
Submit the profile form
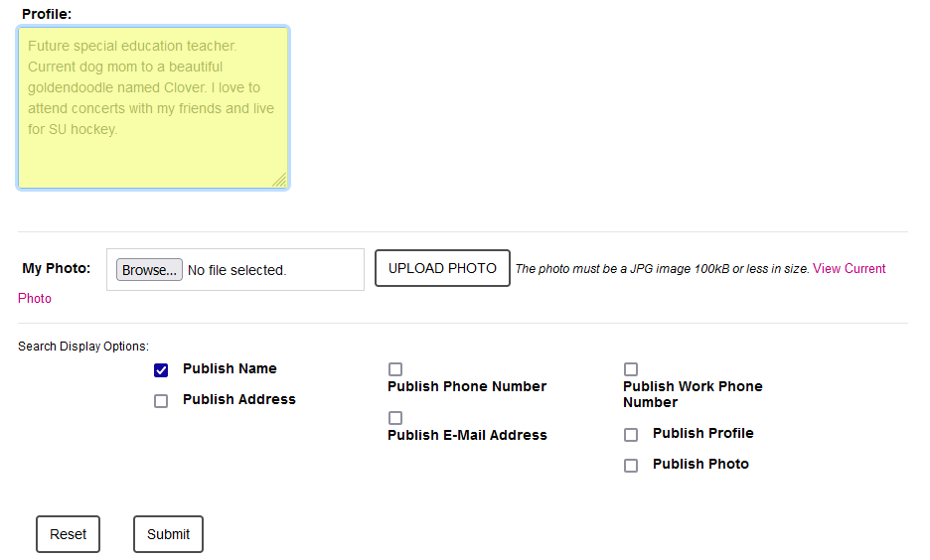coord(168,534)
